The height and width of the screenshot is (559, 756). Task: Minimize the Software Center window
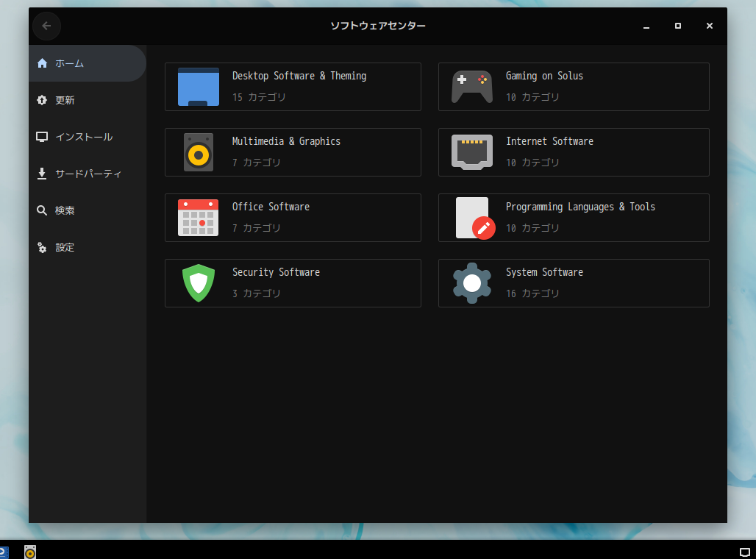(x=646, y=26)
